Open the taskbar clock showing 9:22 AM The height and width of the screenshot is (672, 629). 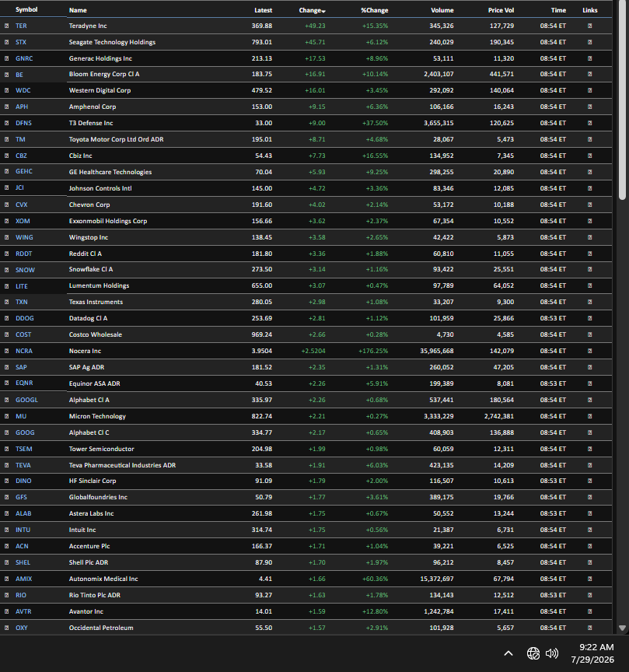pyautogui.click(x=592, y=653)
